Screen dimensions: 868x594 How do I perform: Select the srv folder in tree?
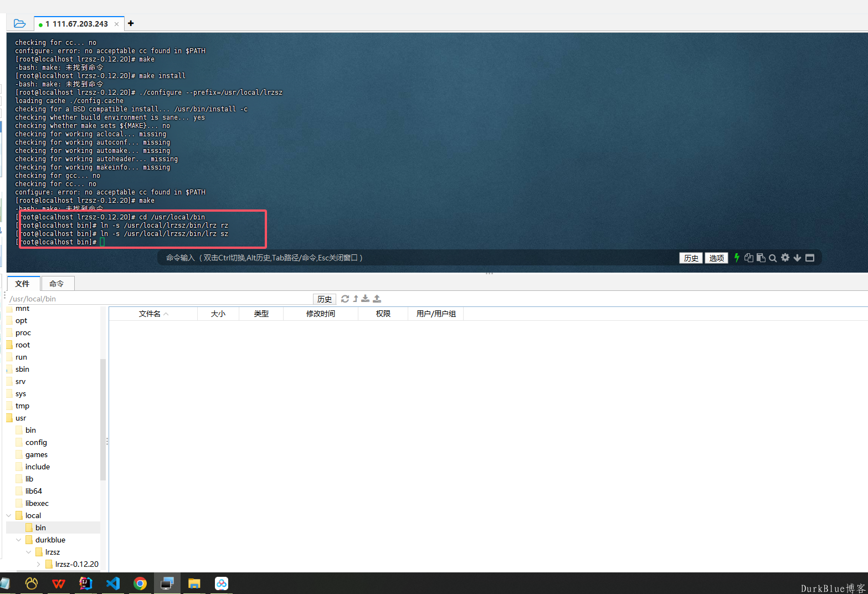coord(20,381)
